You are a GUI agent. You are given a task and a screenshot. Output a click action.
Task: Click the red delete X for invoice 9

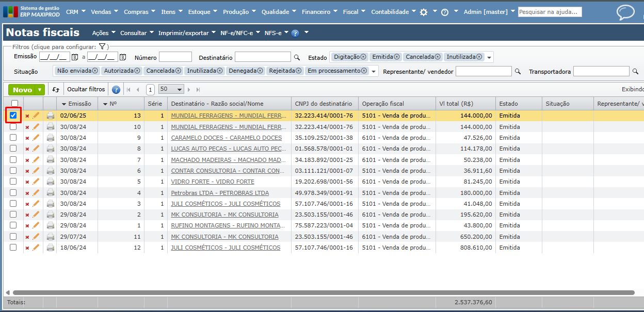tap(27, 138)
